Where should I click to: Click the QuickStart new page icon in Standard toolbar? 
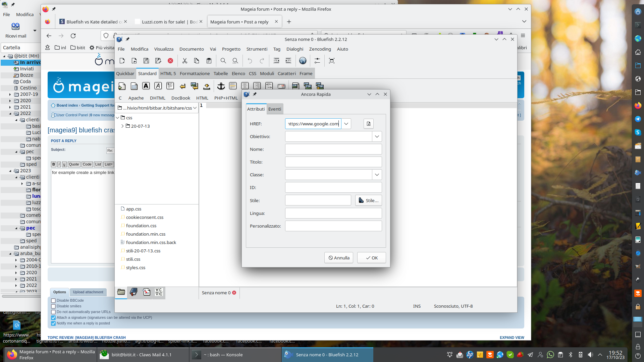122,86
